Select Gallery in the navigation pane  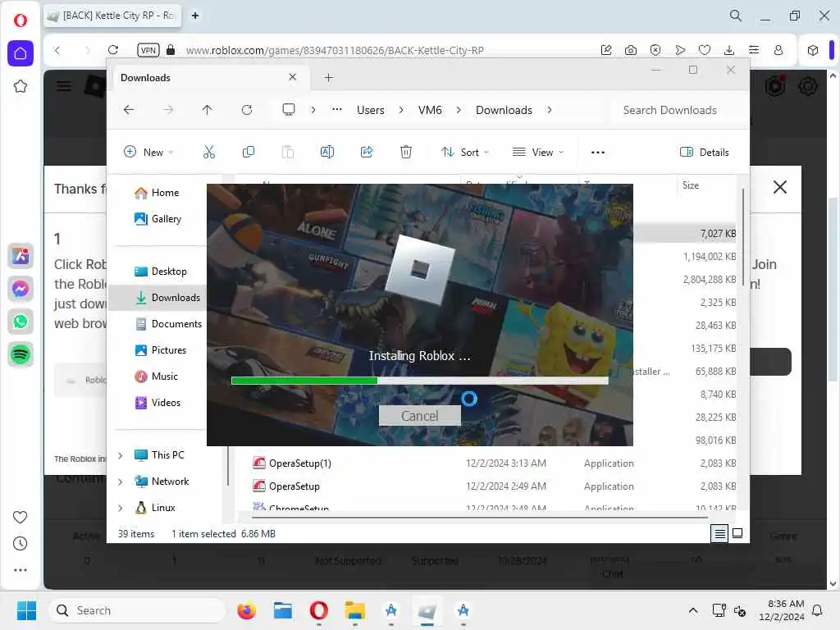point(158,218)
